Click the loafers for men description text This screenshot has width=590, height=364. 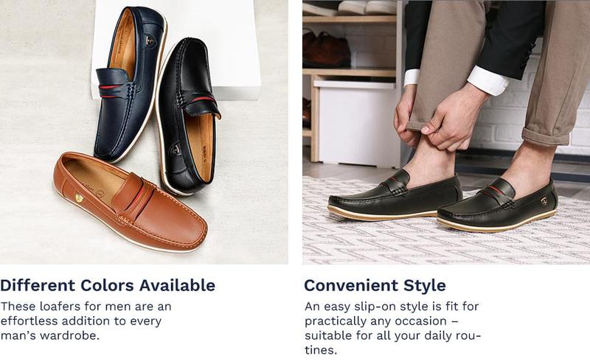click(86, 321)
